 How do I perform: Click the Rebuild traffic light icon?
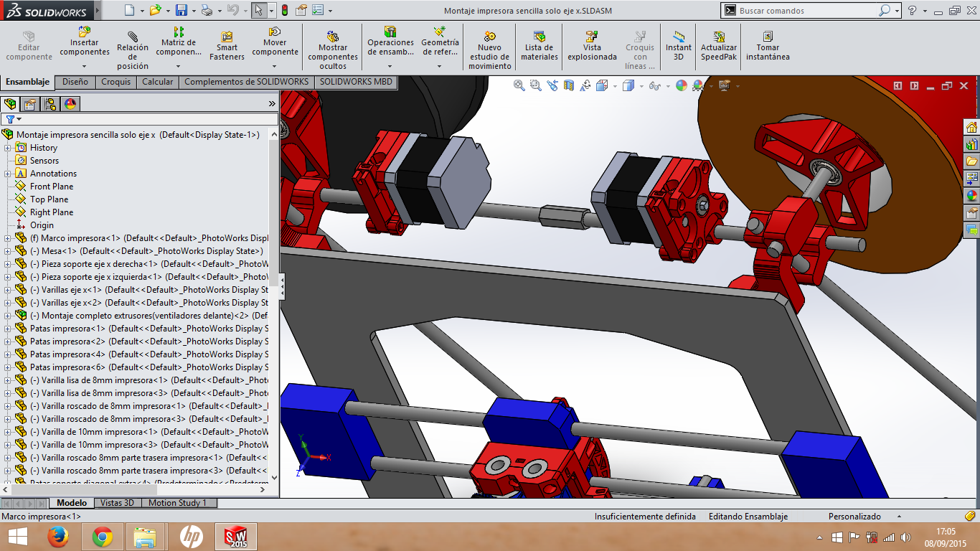pyautogui.click(x=284, y=10)
